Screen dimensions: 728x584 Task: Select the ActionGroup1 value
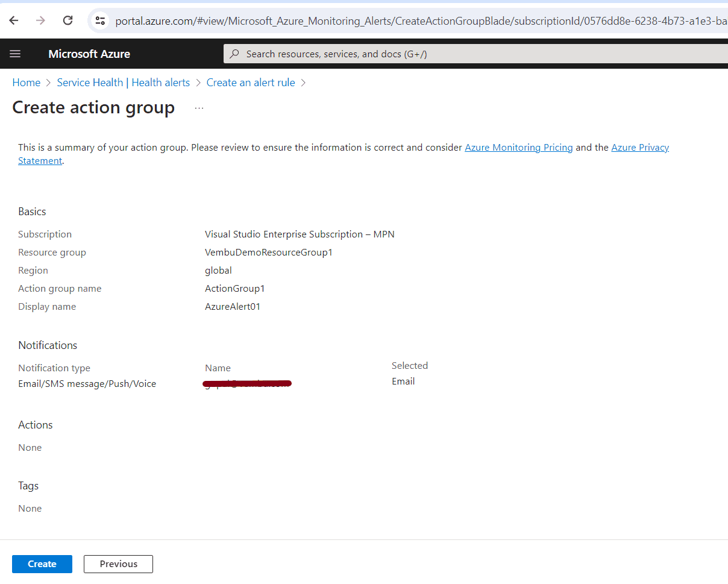coord(235,289)
